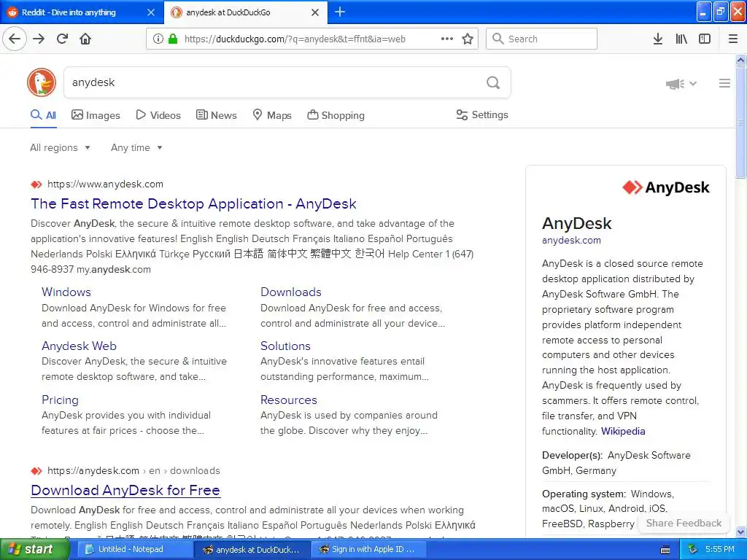Open The Fast Remote Desktop Application result

click(x=193, y=204)
